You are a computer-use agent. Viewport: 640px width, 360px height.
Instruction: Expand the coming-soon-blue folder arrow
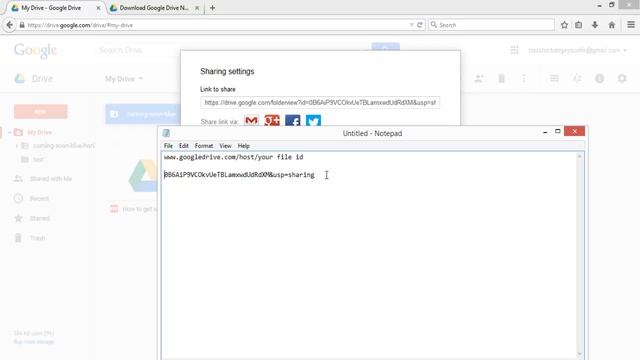(17, 146)
